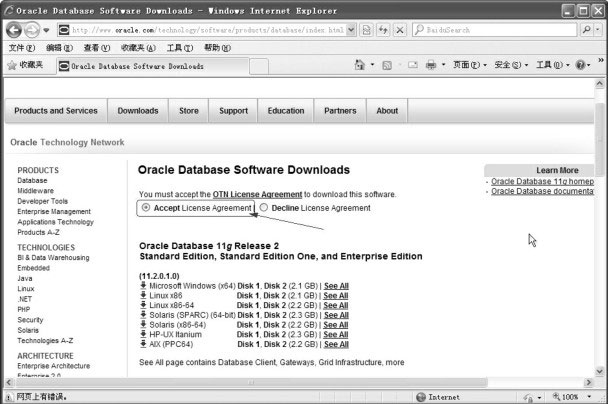Click Disk 1 for Linux x86
Viewport: 608px width, 404px height.
[248, 296]
